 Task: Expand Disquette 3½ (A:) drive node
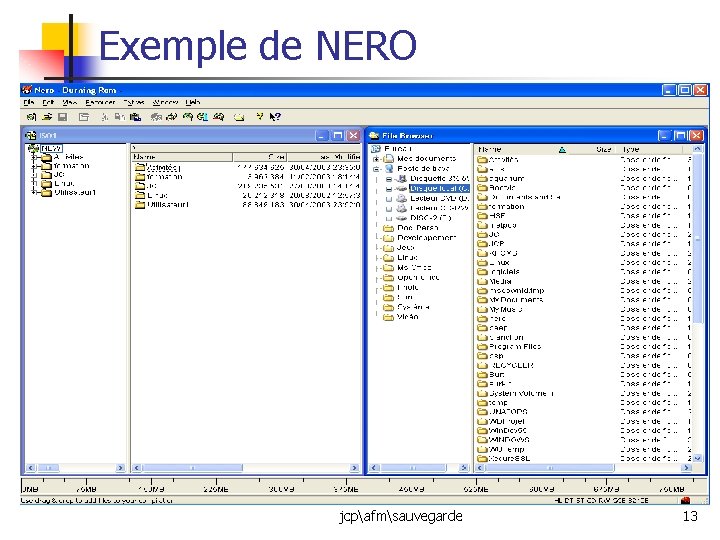389,179
